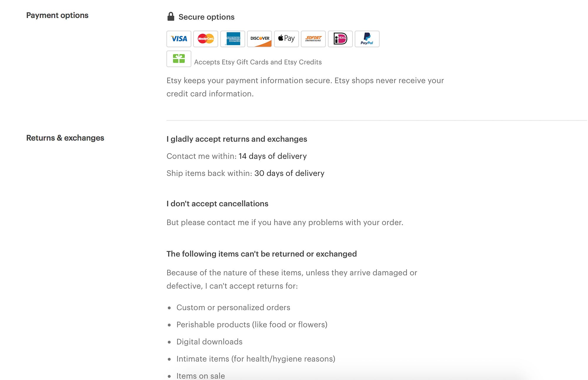The width and height of the screenshot is (588, 380).
Task: Click the Items on sale bullet
Action: (200, 376)
